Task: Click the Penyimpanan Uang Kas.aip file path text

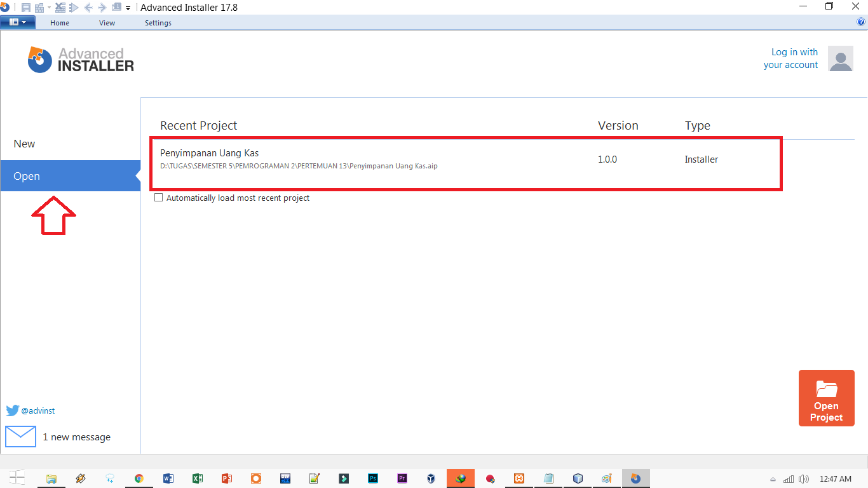Action: (x=299, y=166)
